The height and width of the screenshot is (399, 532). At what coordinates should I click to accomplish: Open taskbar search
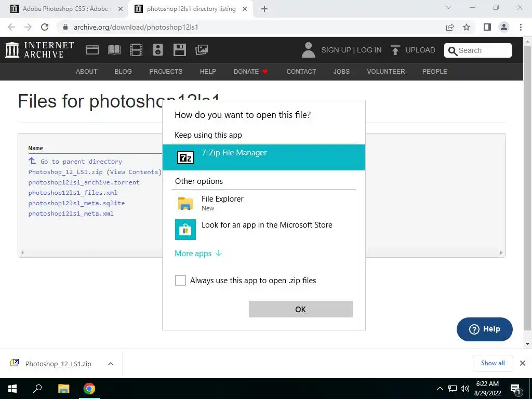37,389
